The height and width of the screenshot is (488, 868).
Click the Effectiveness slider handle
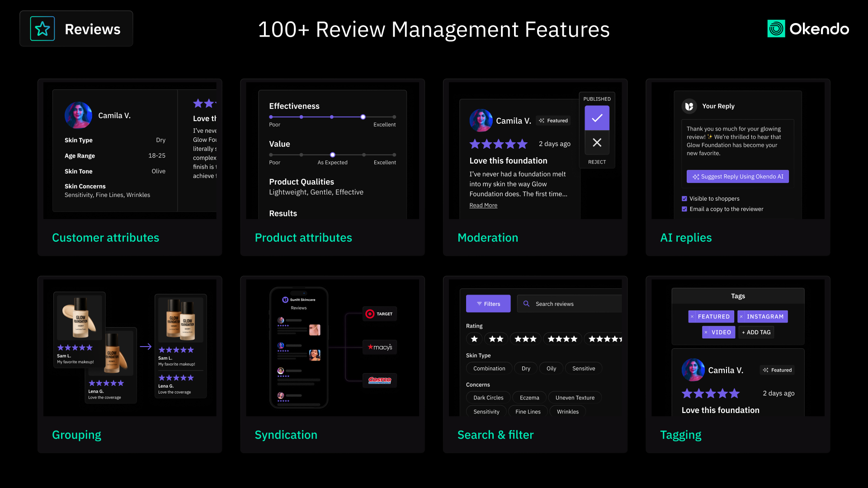point(363,117)
